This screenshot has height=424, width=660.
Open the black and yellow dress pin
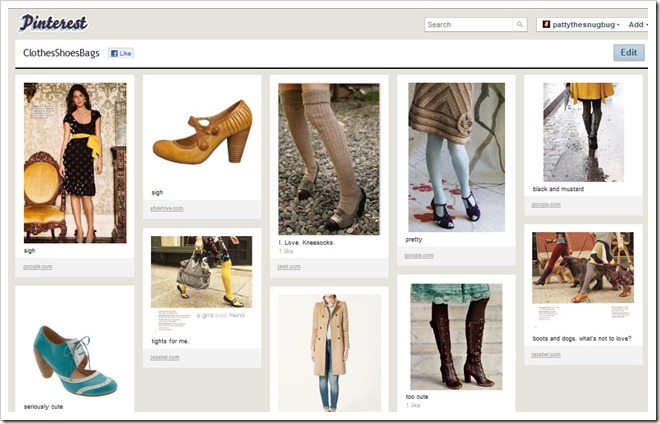75,162
